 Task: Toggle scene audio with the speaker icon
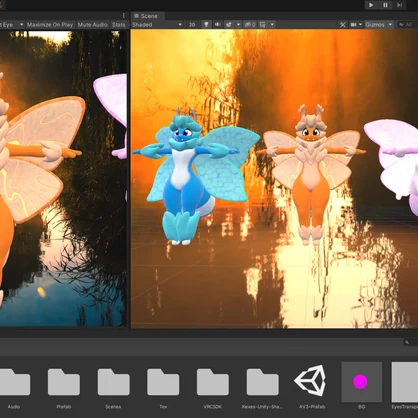pos(217,24)
